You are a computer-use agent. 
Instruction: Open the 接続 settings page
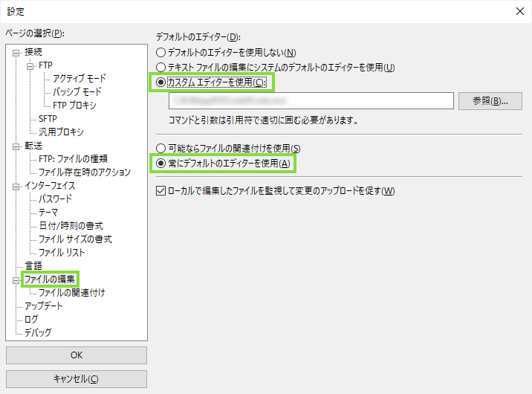click(33, 52)
